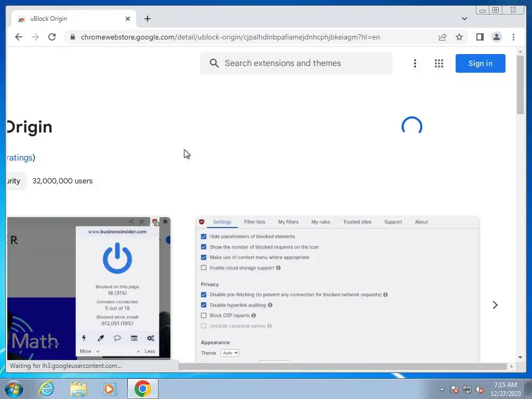Open Windows Media Player from taskbar
Viewport: 532px width, 399px height.
(x=109, y=389)
